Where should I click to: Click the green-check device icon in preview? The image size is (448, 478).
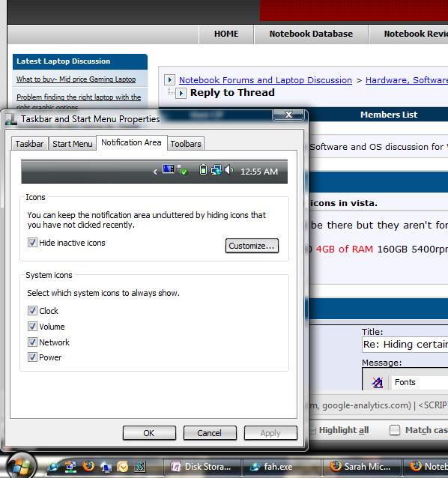[x=182, y=170]
